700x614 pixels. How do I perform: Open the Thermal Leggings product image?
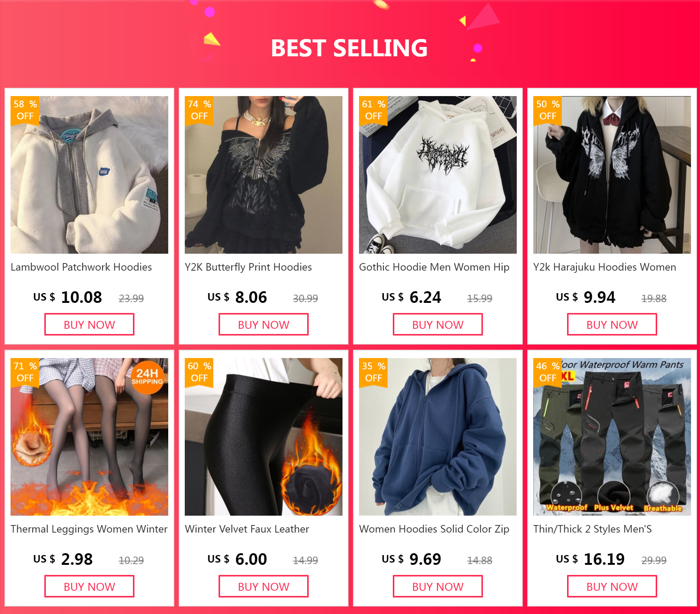point(89,437)
